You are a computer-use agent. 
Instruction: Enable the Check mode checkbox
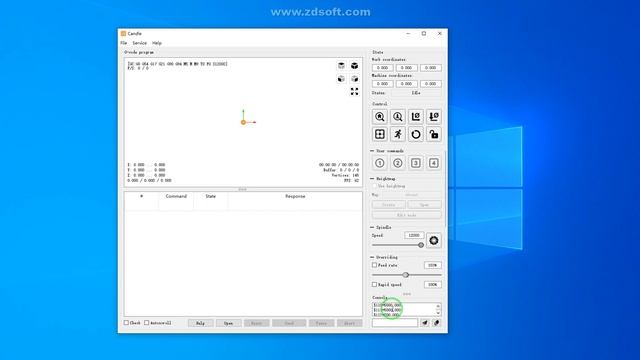[127, 322]
